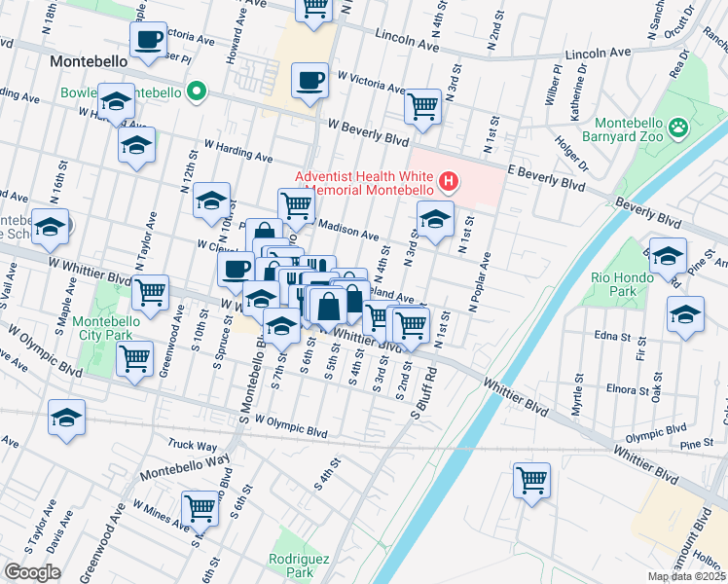728x584 pixels.
Task: Select the Montebello Barnyard Zoo paw icon
Action: click(678, 128)
